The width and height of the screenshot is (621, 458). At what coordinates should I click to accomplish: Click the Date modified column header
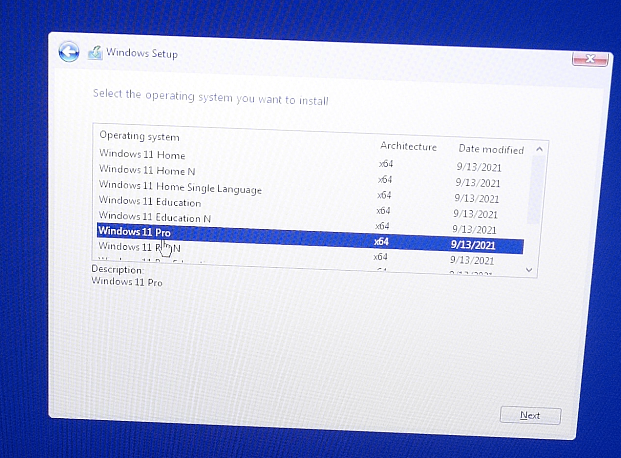click(491, 149)
